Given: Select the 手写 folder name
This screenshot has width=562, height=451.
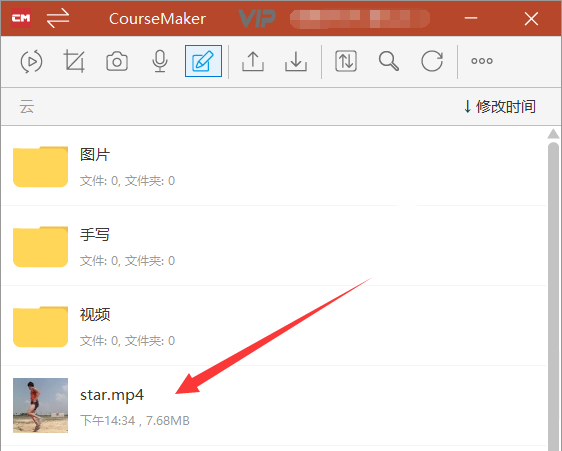Looking at the screenshot, I should [x=95, y=234].
